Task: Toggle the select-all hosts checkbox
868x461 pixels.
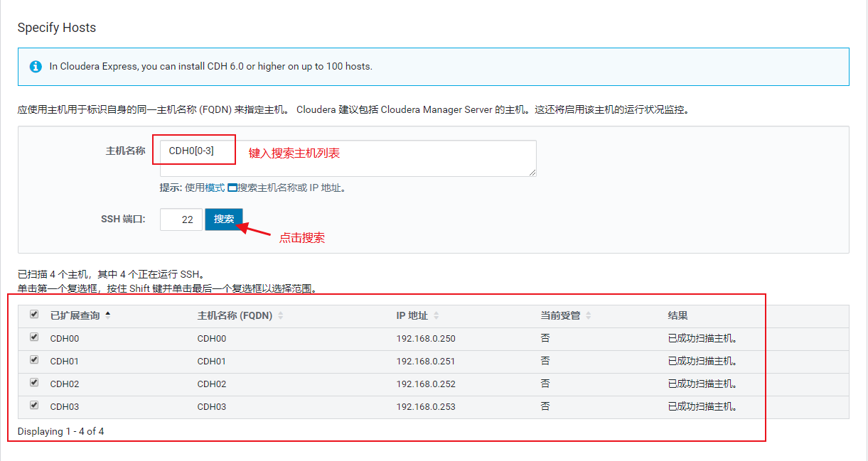Action: tap(34, 314)
